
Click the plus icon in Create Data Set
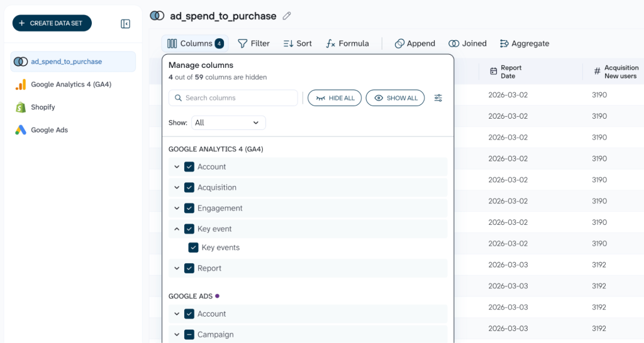pyautogui.click(x=22, y=23)
